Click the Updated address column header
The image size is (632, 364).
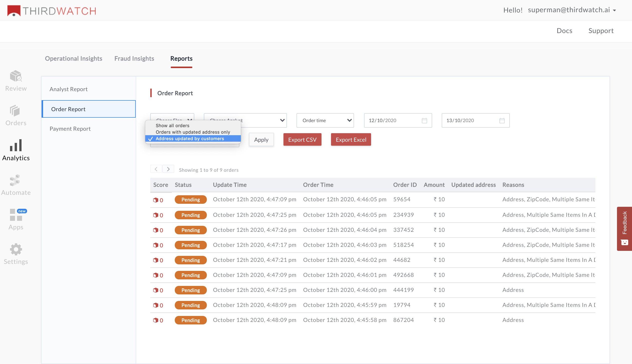pyautogui.click(x=473, y=185)
